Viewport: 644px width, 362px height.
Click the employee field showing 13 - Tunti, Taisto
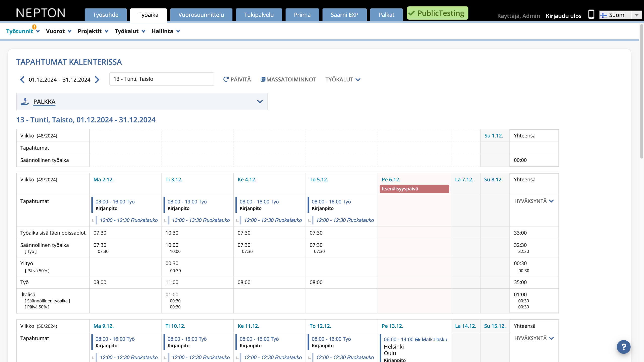pyautogui.click(x=162, y=79)
